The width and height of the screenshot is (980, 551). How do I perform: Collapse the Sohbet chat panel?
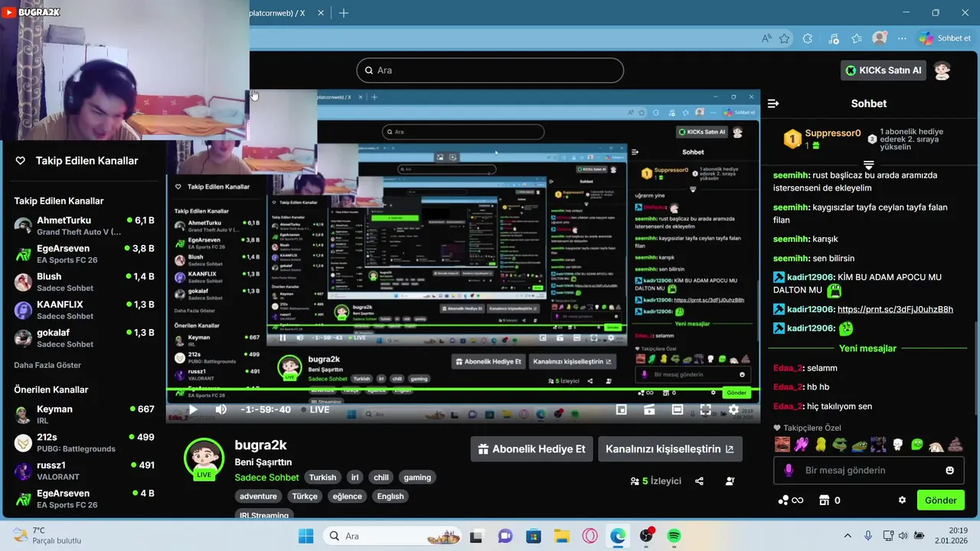(x=773, y=103)
